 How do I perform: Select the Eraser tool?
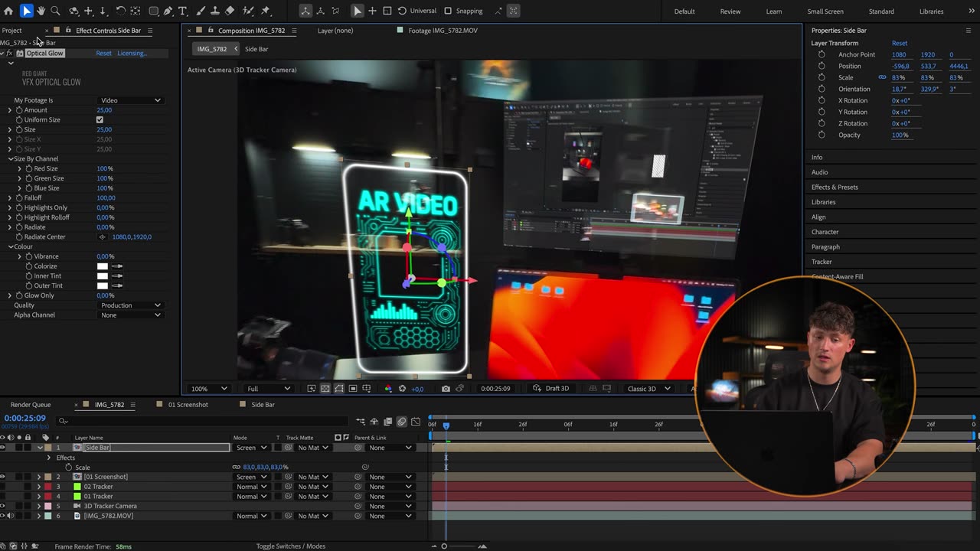pos(230,11)
